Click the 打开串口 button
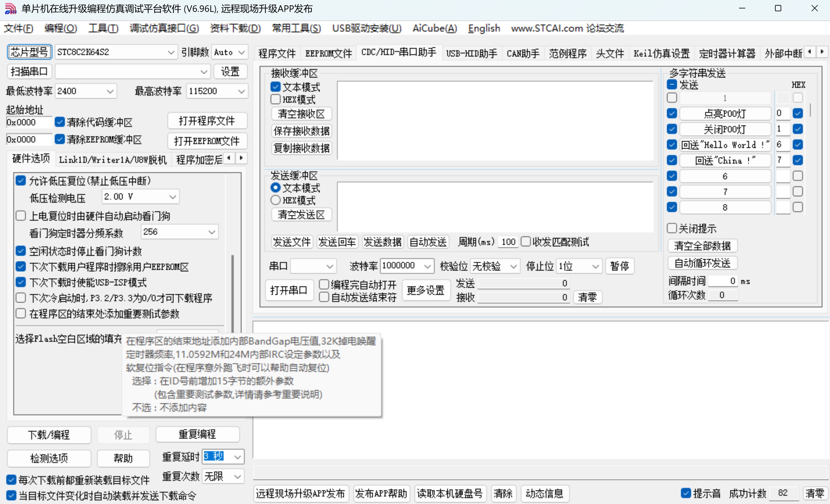Screen dimensions: 830x504 [x=289, y=290]
